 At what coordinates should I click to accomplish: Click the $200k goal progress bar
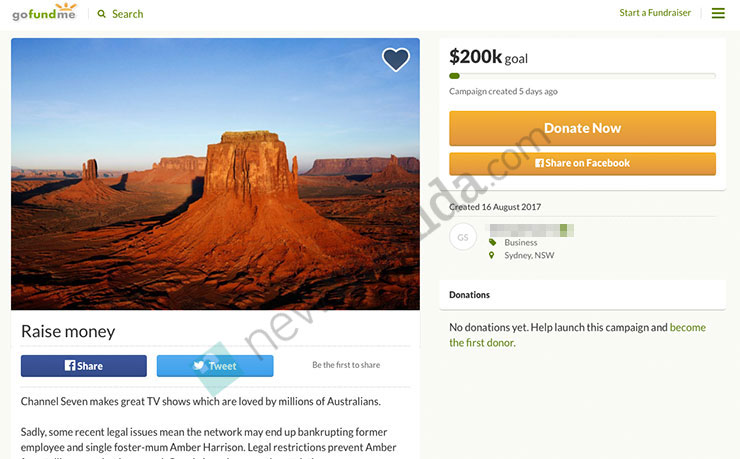coord(582,76)
